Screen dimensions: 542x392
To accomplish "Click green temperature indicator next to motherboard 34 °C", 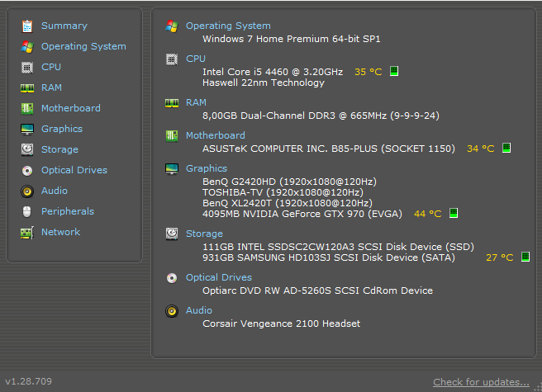I will click(x=506, y=148).
